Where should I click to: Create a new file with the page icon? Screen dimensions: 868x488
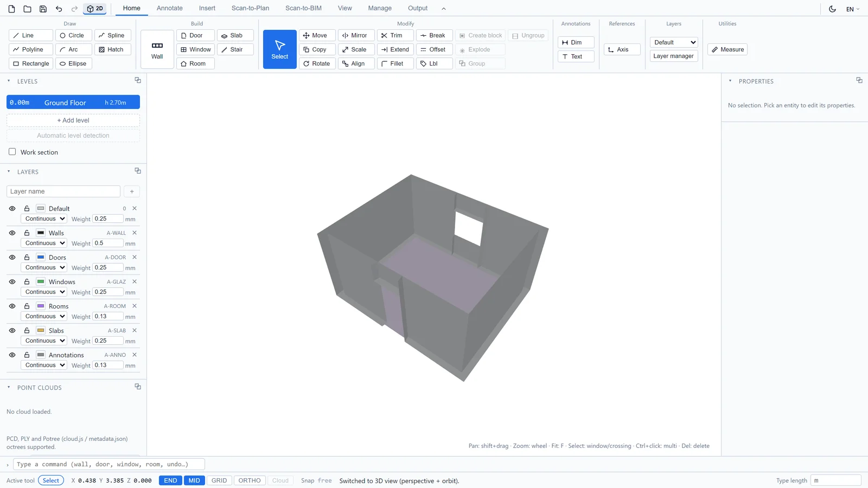(12, 9)
